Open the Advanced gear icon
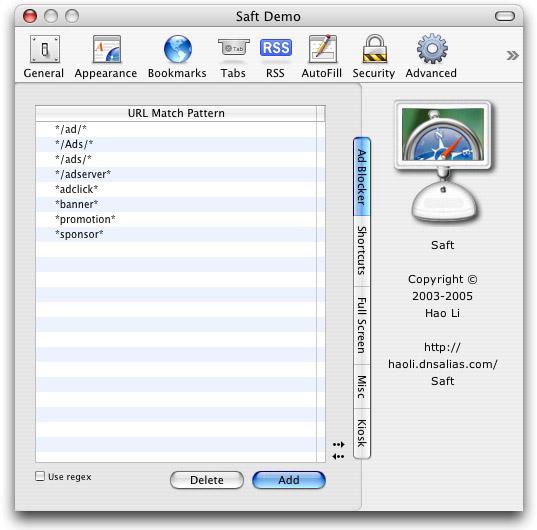 click(x=432, y=49)
